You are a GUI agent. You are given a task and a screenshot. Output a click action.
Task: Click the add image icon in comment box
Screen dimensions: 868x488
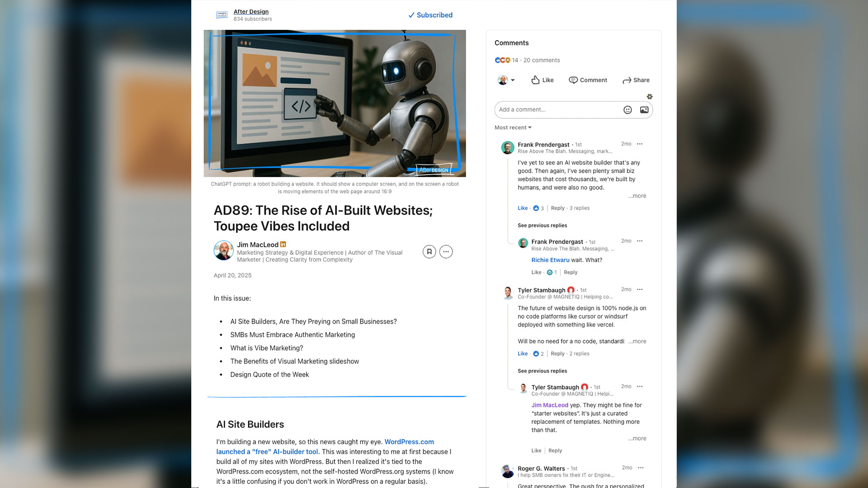644,110
